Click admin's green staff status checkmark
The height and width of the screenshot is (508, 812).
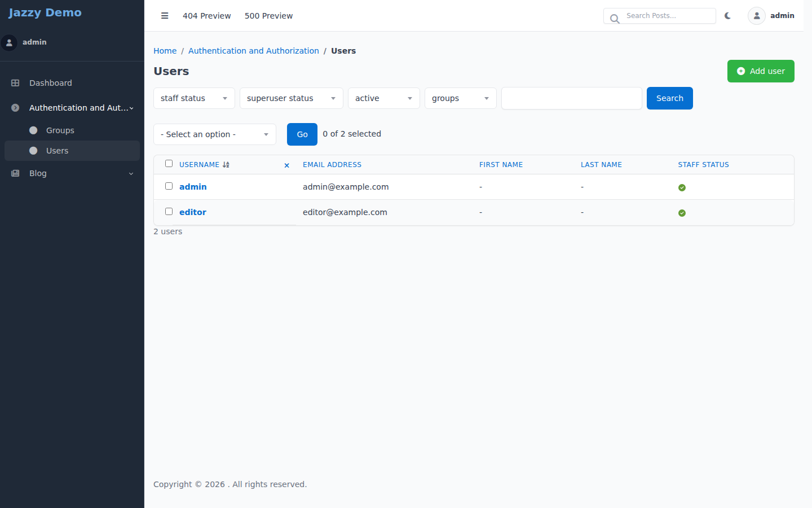point(682,187)
